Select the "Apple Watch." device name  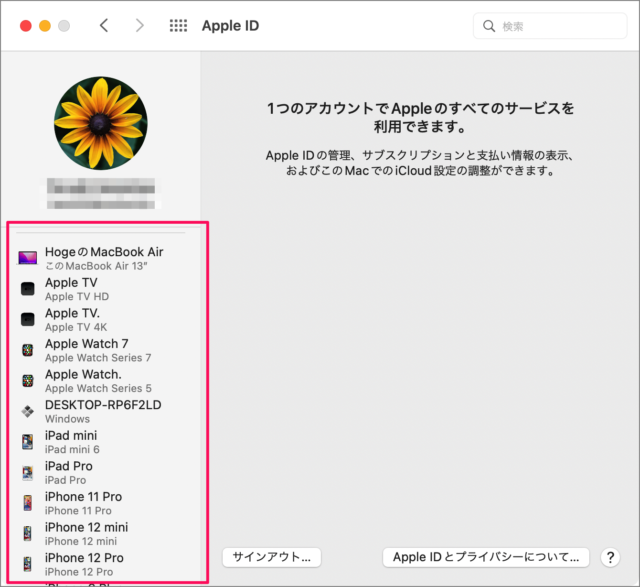[83, 374]
